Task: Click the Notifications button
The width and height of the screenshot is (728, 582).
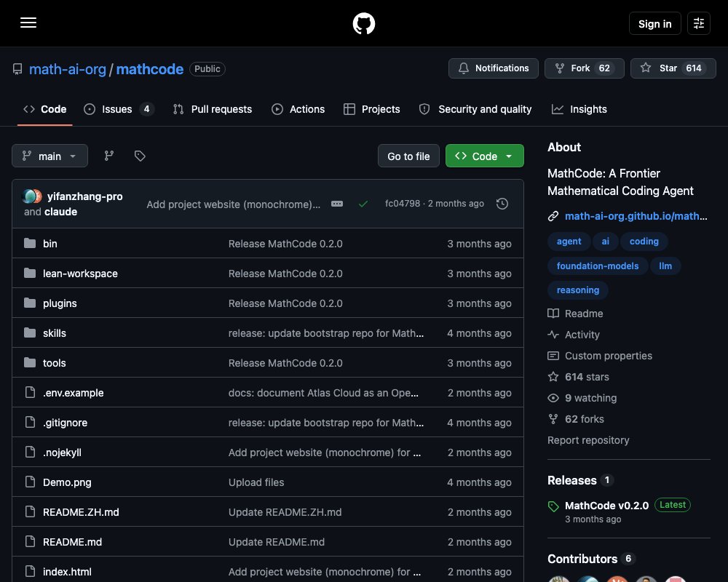Action: point(493,68)
